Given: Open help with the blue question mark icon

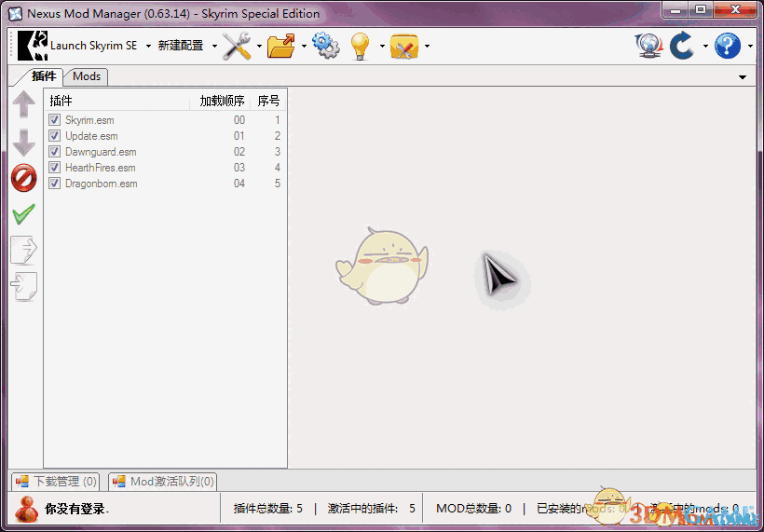Looking at the screenshot, I should pyautogui.click(x=728, y=46).
